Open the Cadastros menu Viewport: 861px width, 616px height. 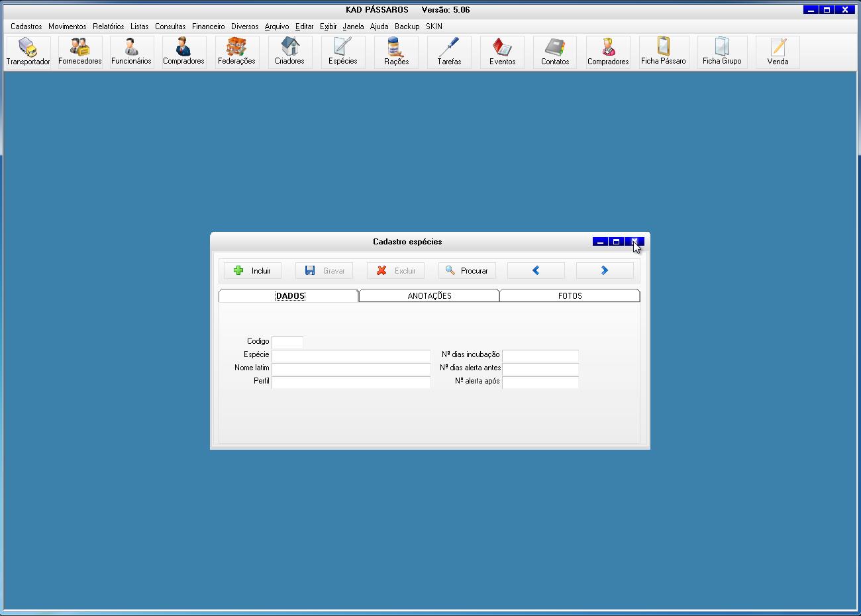click(x=26, y=26)
